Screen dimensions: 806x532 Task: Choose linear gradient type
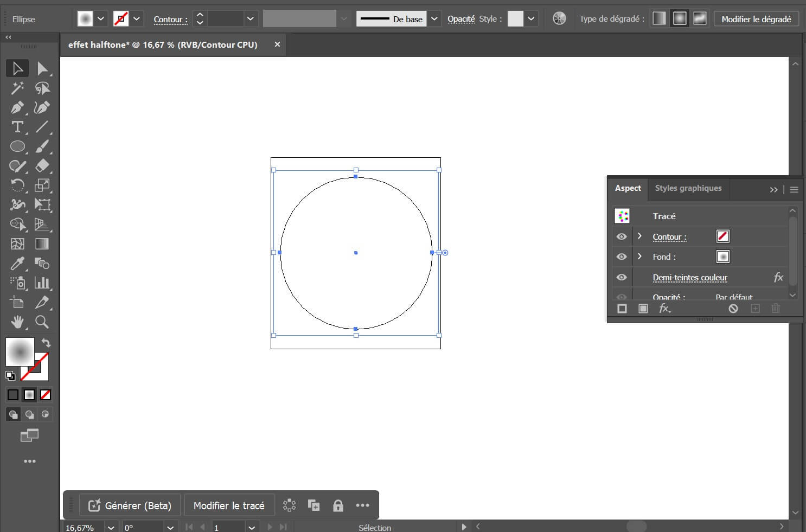[659, 18]
